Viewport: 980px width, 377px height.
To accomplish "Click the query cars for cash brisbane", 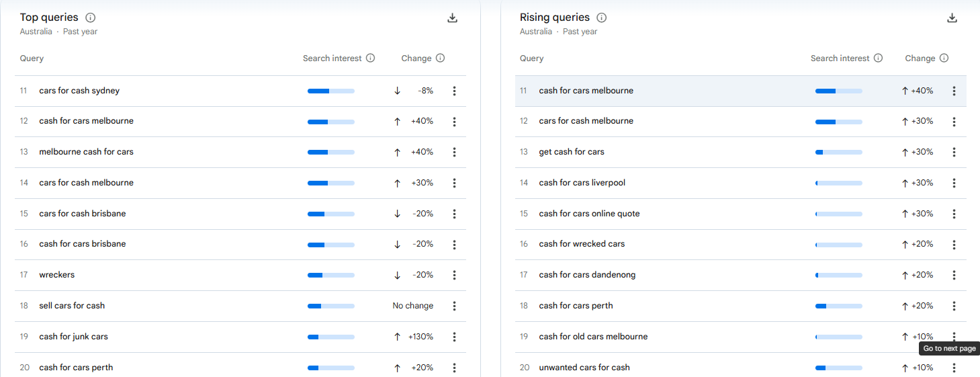I will click(x=83, y=214).
